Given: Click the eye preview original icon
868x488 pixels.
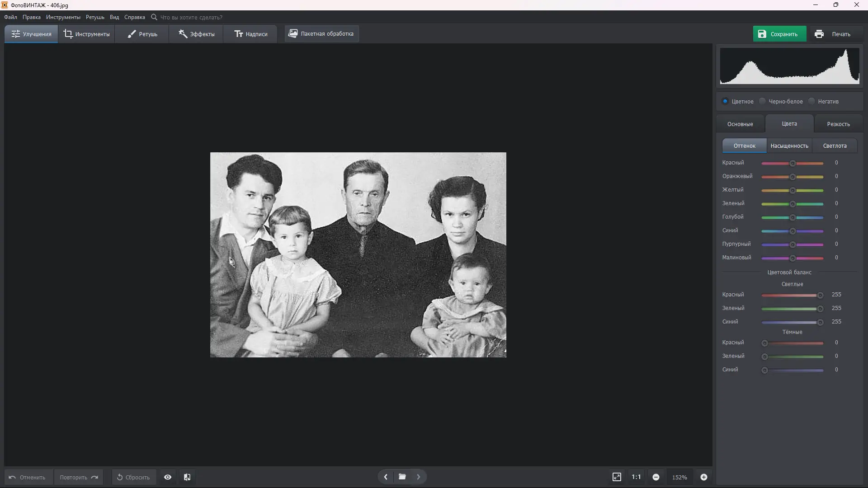Looking at the screenshot, I should [168, 477].
